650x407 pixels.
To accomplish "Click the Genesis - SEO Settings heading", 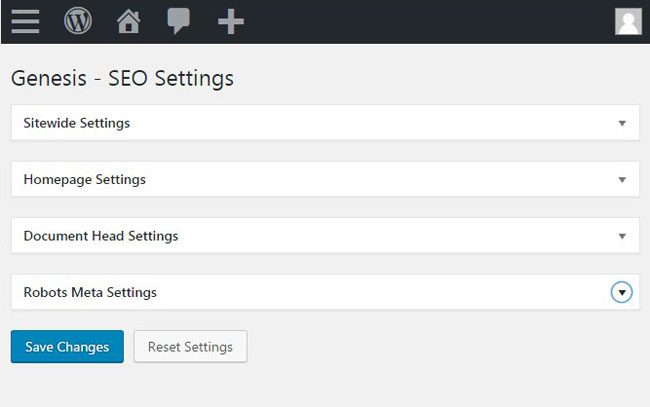I will tap(122, 77).
